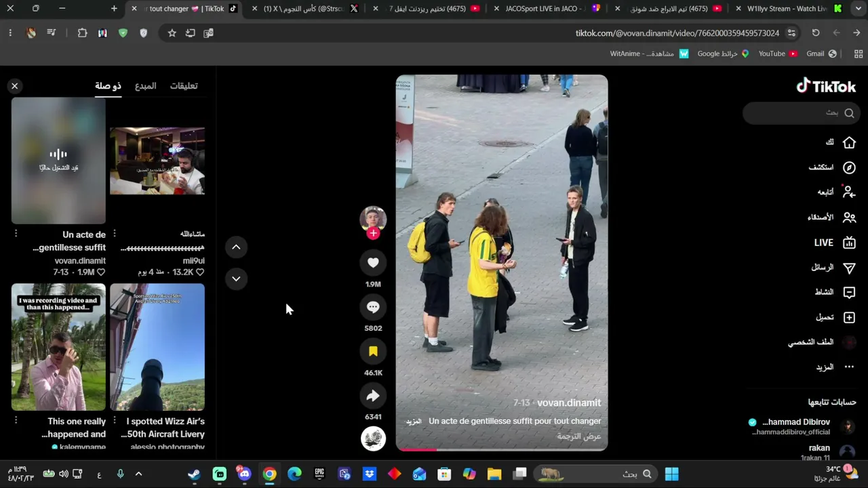Open the vovan.dinamit username link in panel
Image resolution: width=868 pixels, height=488 pixels.
coord(80,260)
